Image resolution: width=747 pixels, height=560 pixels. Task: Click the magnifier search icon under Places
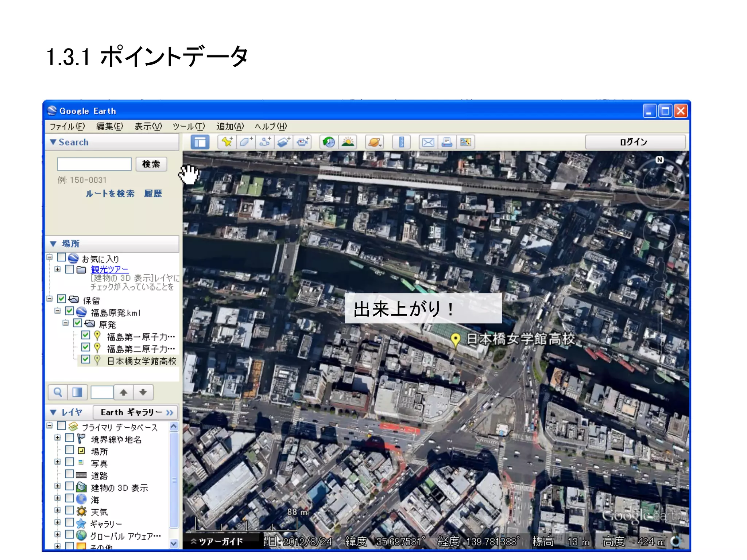58,392
